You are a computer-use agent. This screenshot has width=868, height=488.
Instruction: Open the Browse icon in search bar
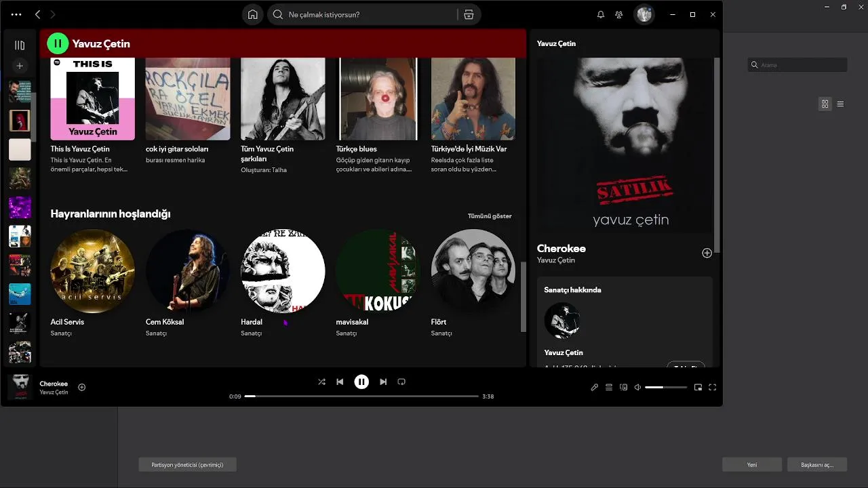pyautogui.click(x=469, y=14)
